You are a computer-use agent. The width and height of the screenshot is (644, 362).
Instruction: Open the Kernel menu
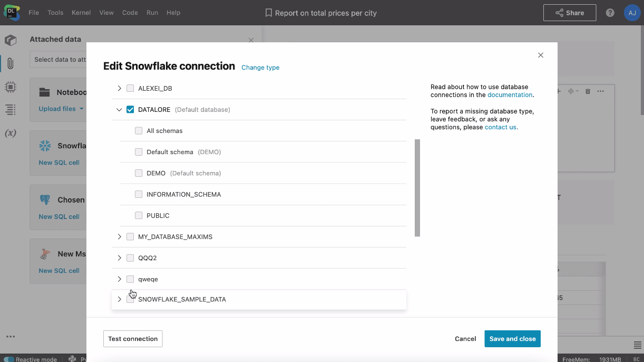tap(81, 13)
